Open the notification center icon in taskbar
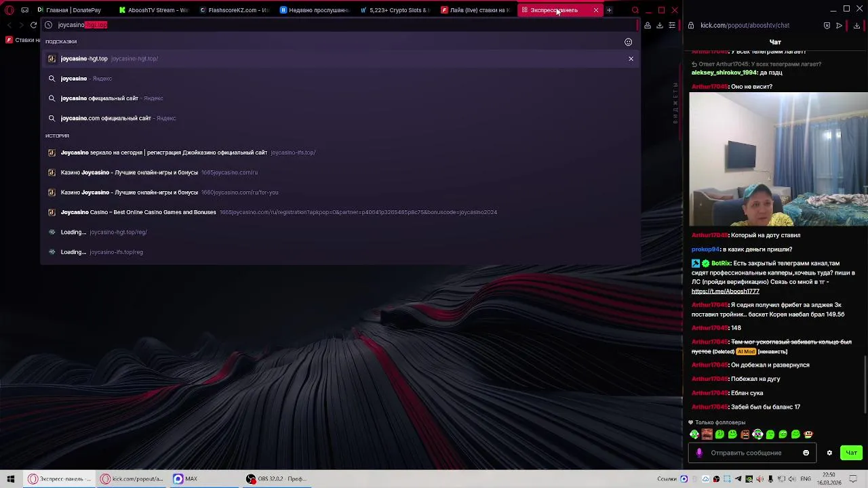 854,479
